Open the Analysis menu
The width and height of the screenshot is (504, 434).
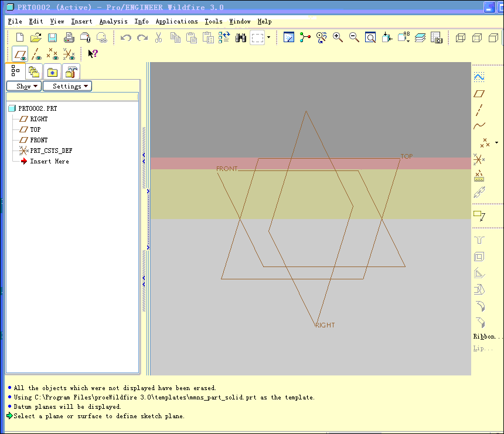coord(113,21)
